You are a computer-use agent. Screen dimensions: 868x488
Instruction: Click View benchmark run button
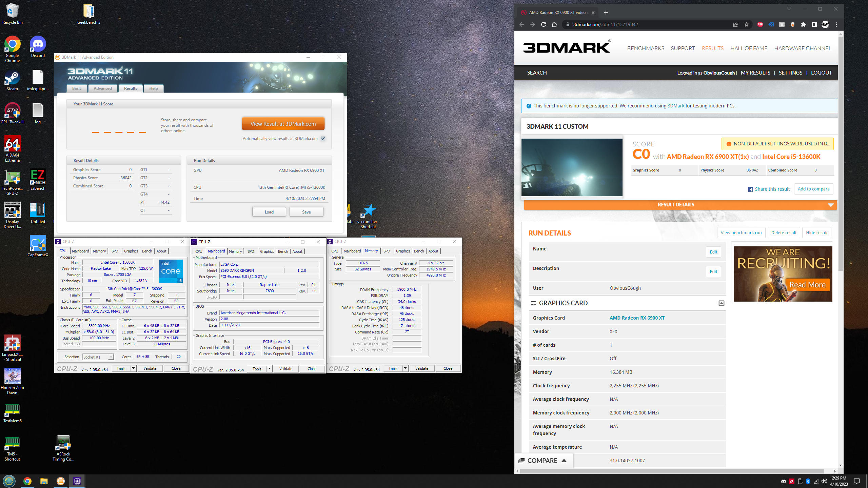pos(741,233)
